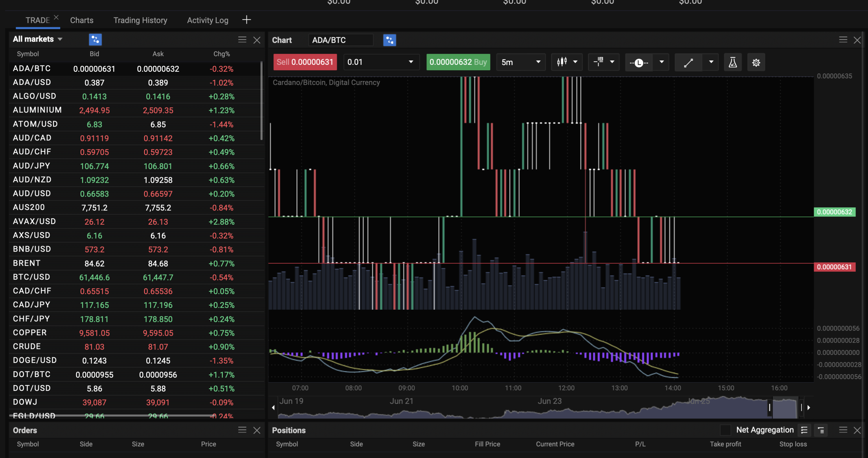Click the L price line type icon
Screen dimensions: 868x458
pos(639,63)
